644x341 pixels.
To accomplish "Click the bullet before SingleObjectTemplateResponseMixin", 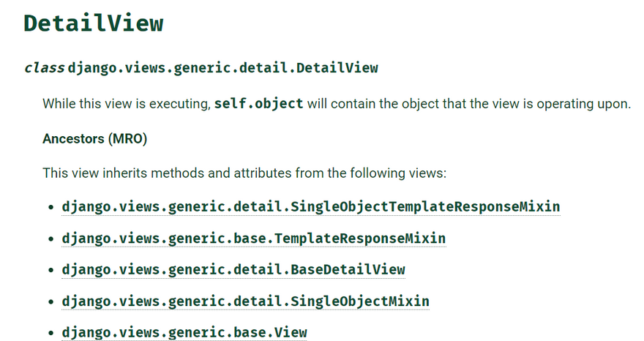I will (51, 208).
